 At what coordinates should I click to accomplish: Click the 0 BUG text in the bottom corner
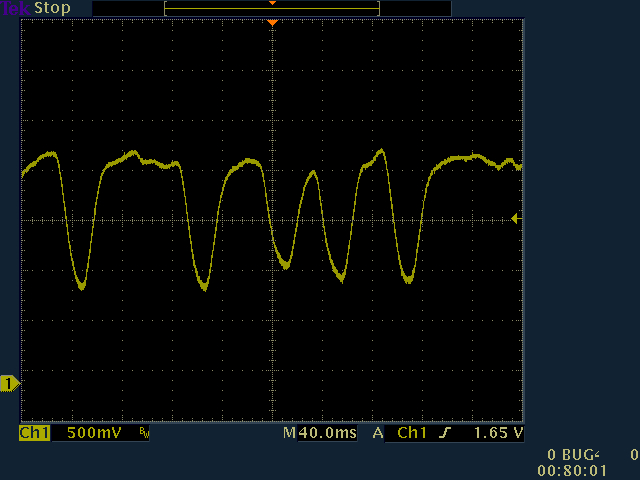[x=573, y=455]
